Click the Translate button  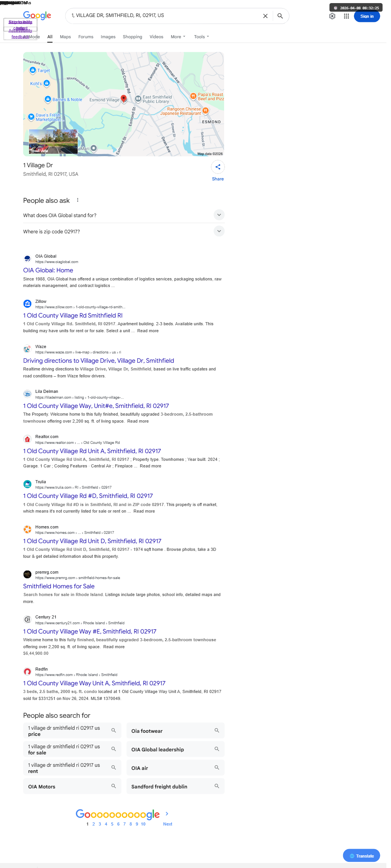coord(361,856)
